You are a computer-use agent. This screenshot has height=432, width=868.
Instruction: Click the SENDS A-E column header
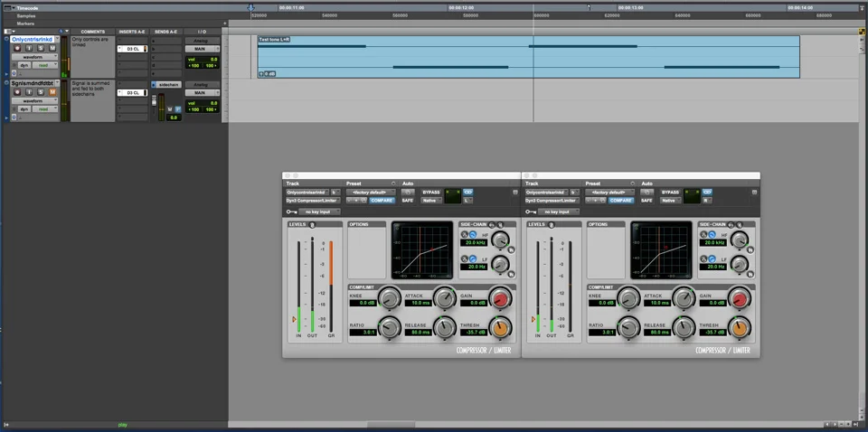click(166, 32)
